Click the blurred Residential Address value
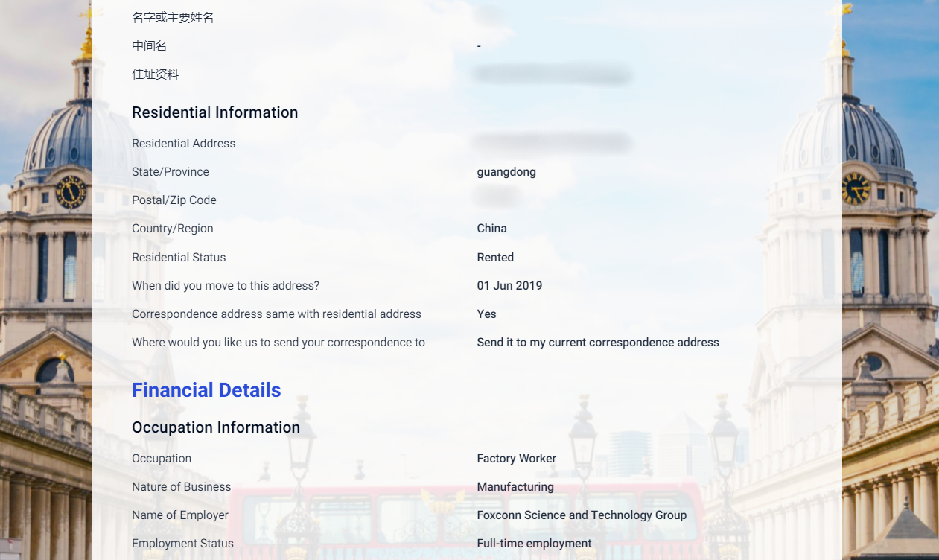The height and width of the screenshot is (560, 939). [552, 142]
